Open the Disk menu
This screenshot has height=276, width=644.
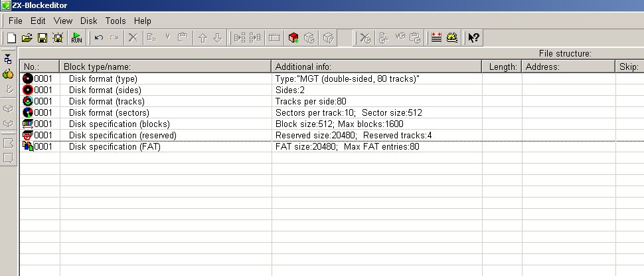pyautogui.click(x=89, y=21)
